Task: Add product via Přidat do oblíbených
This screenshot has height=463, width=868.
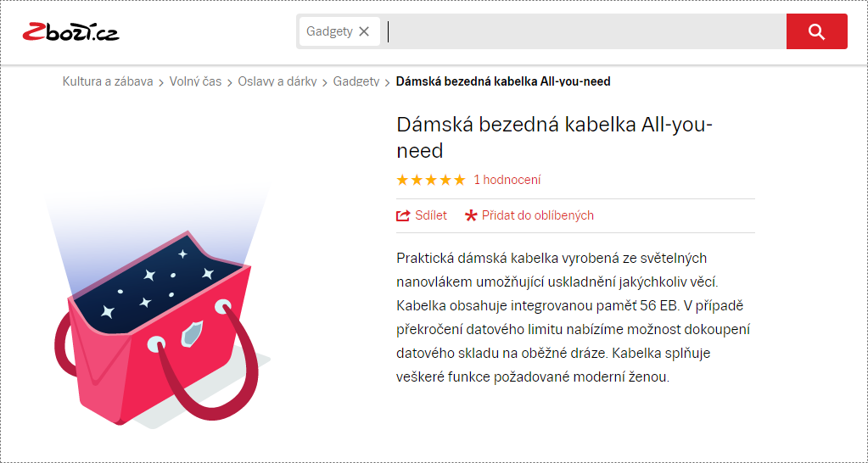Action: 538,215
